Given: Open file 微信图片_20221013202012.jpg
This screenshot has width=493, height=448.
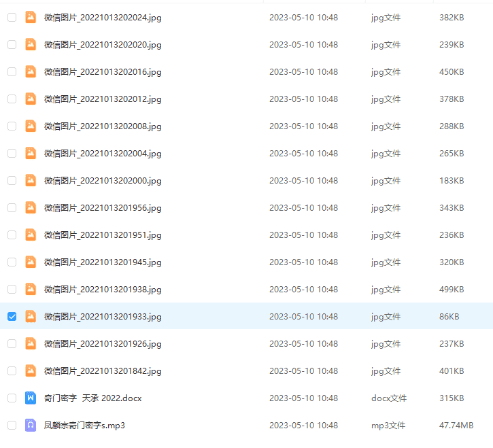Looking at the screenshot, I should point(103,99).
